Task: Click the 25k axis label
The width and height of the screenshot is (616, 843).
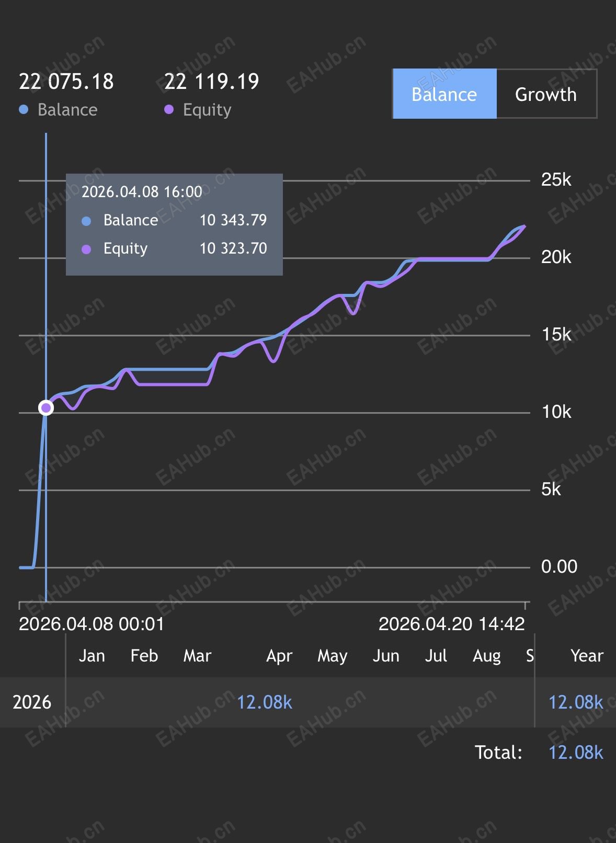Action: pyautogui.click(x=556, y=180)
